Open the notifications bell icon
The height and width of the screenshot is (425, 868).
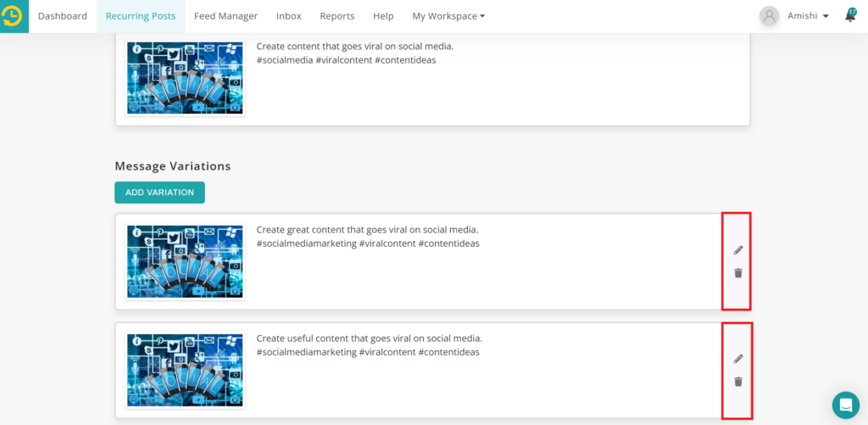[x=850, y=15]
